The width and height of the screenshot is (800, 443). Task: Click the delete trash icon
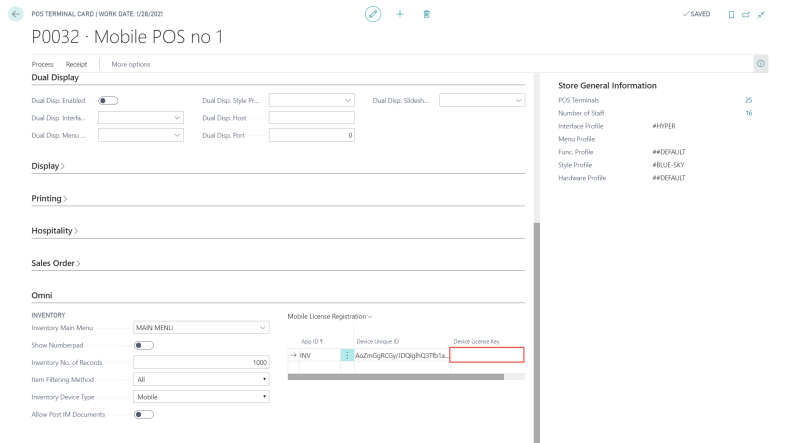pos(427,14)
